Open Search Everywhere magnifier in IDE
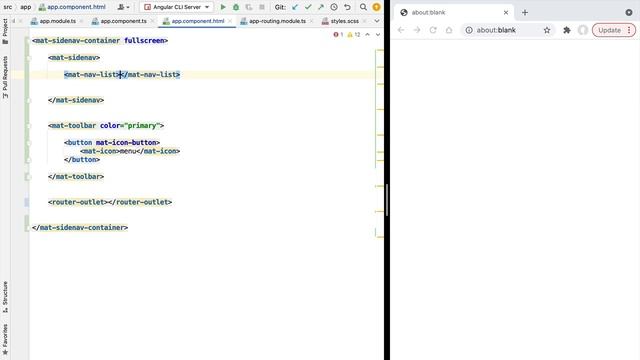The width and height of the screenshot is (640, 360). coord(363,7)
